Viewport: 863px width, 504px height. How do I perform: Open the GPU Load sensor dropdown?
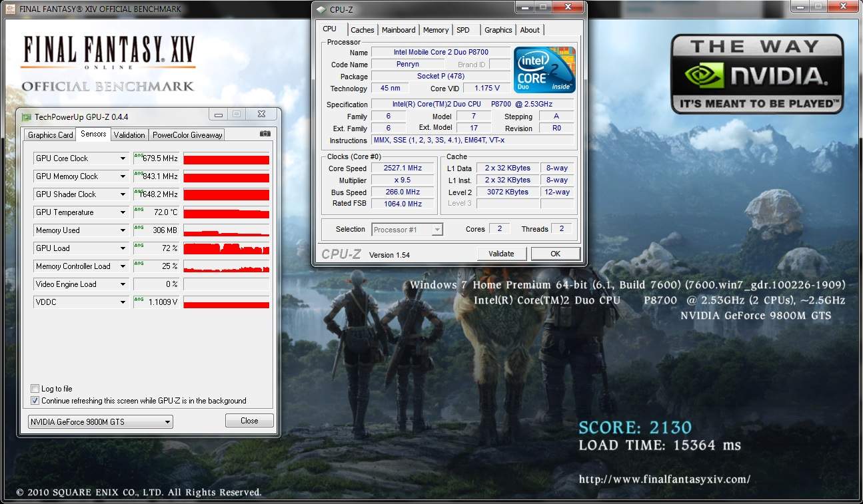coord(123,248)
